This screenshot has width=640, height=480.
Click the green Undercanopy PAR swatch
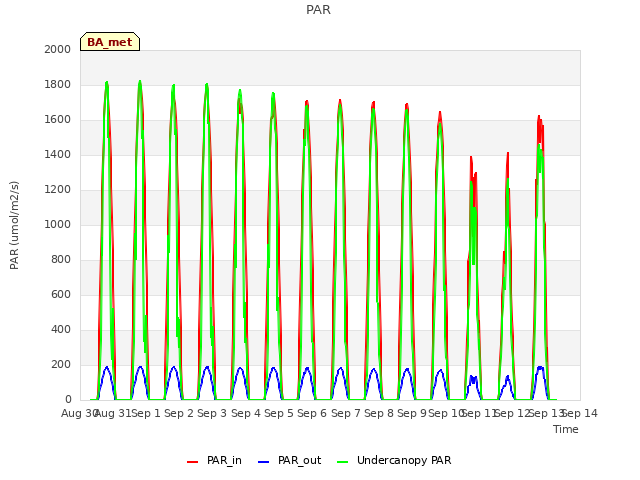coord(343,462)
